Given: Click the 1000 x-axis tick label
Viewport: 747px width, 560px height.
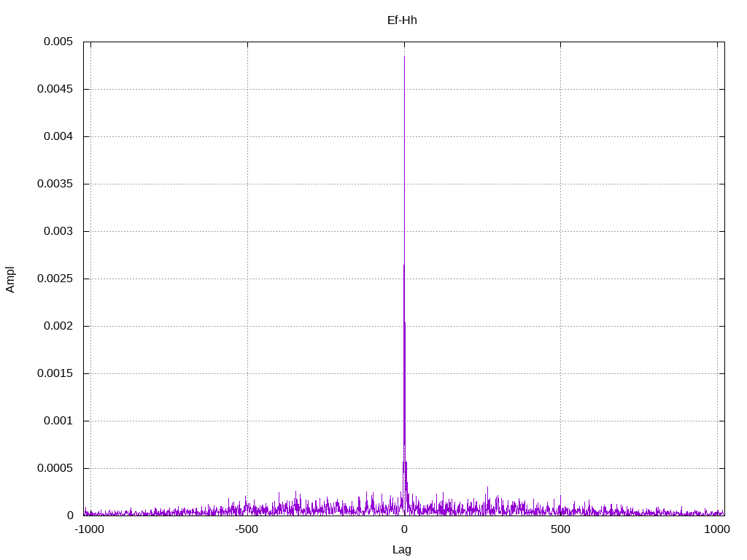Looking at the screenshot, I should tap(717, 529).
